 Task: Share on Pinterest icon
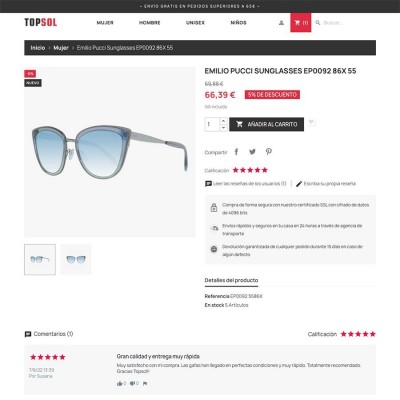click(x=269, y=152)
